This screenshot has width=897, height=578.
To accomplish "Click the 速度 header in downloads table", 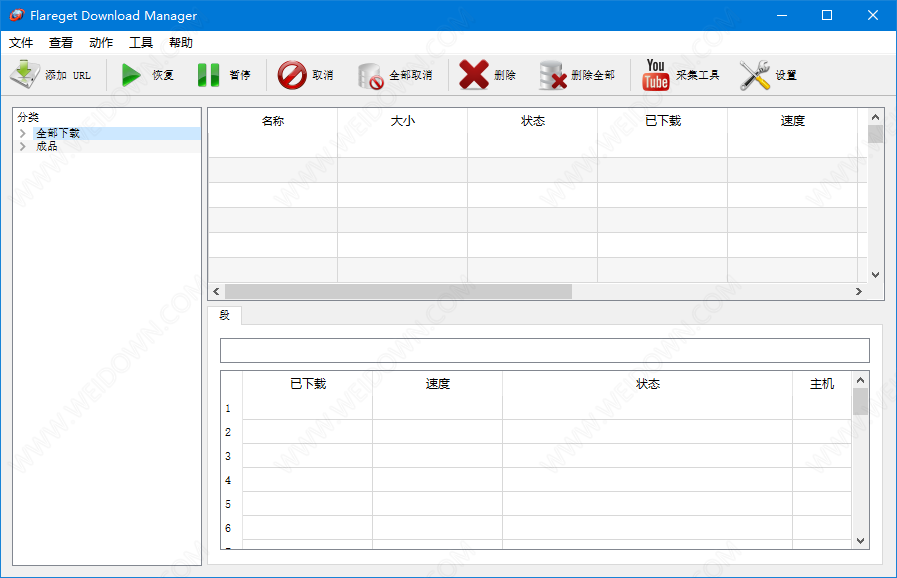I will click(792, 121).
